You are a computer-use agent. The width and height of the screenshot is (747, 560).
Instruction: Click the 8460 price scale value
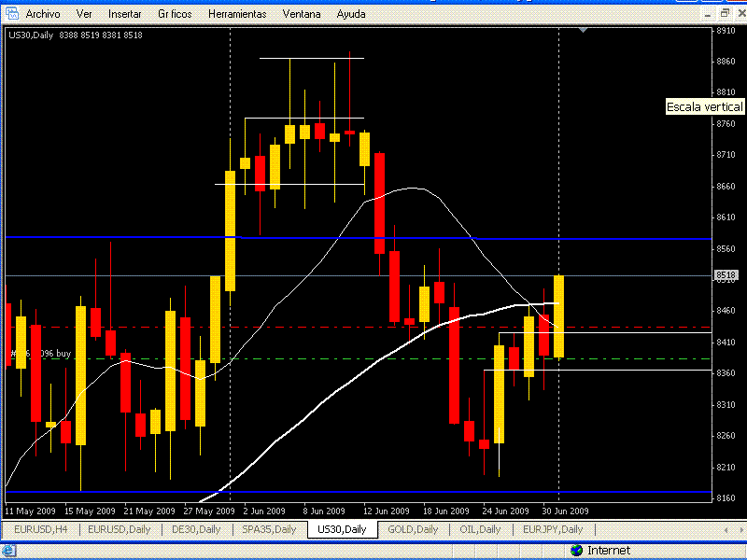[726, 311]
